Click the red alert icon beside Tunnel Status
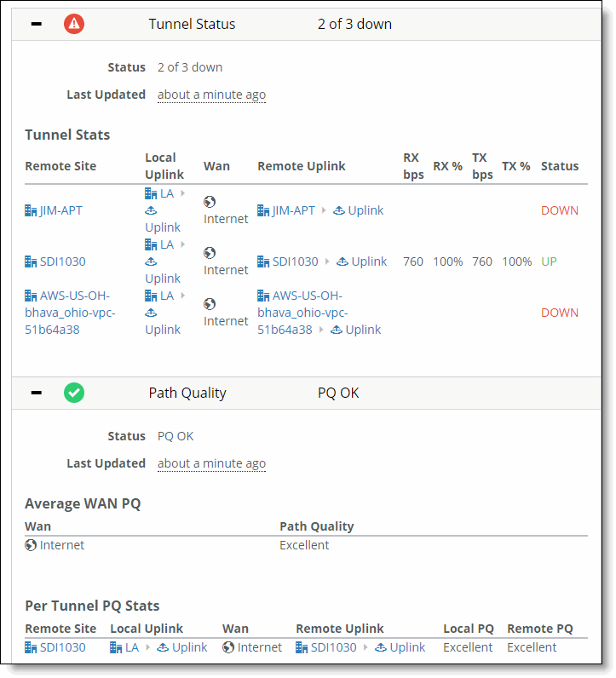The image size is (616, 678). tap(74, 24)
